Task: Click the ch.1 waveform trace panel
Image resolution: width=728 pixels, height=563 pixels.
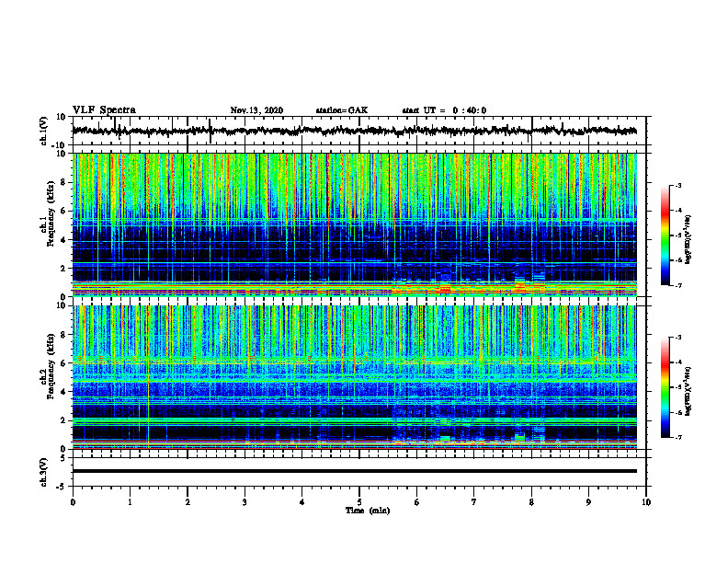Action: [359, 131]
